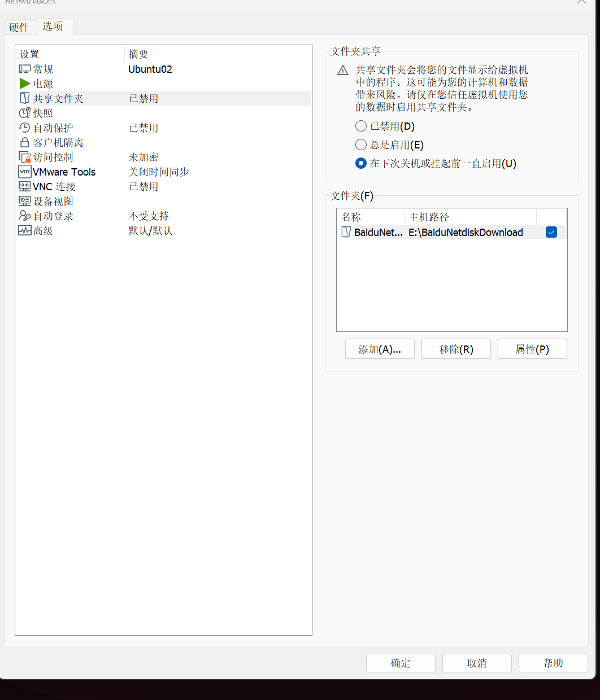Click 已禁用 summary in VNC 连接 row
Screen dimensions: 600x700
coord(144,186)
